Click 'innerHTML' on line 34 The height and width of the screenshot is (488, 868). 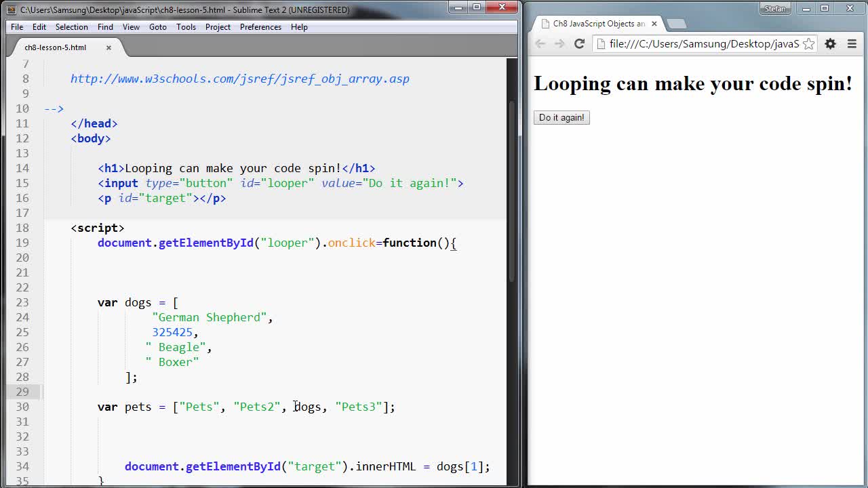click(386, 466)
